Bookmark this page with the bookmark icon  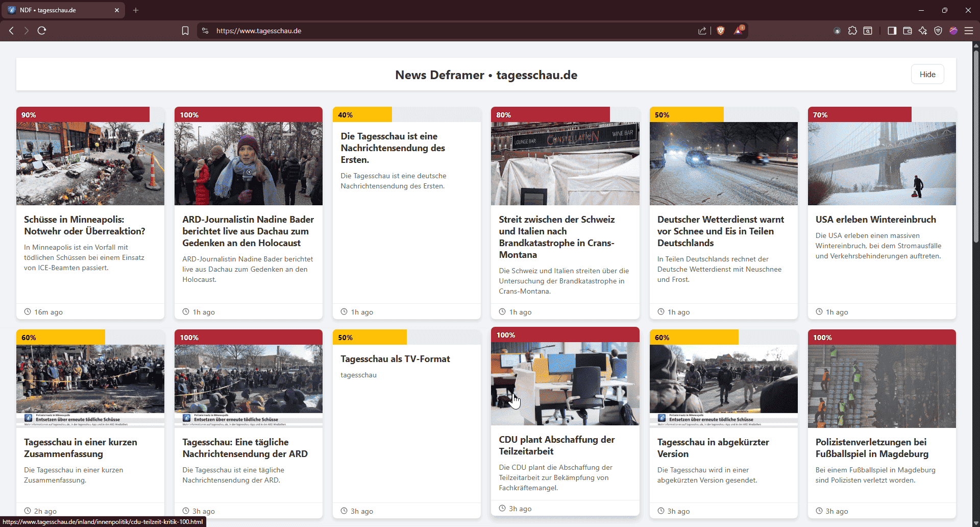click(x=185, y=31)
